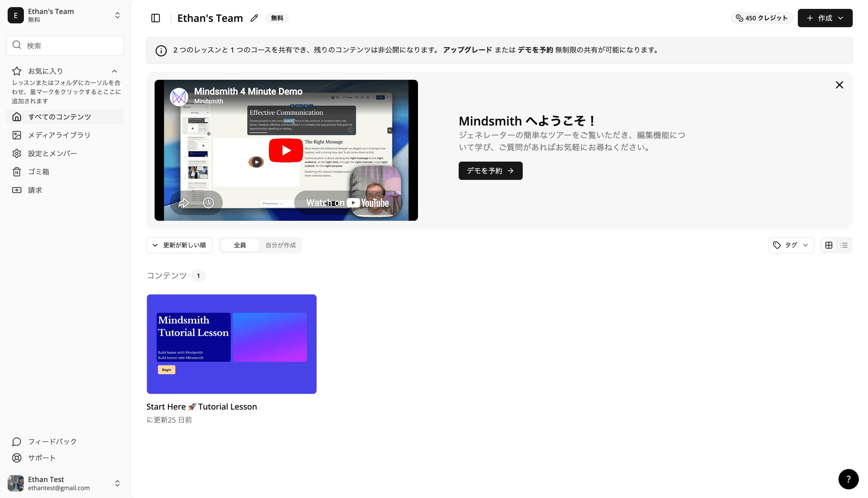
Task: Click the video share arrow icon
Action: (x=184, y=203)
